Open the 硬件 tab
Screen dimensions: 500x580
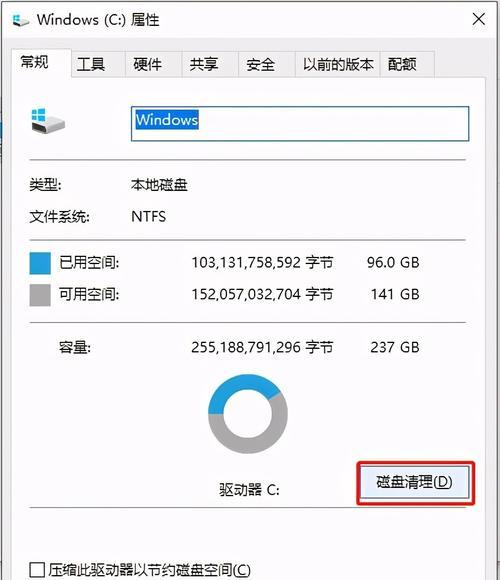point(154,65)
